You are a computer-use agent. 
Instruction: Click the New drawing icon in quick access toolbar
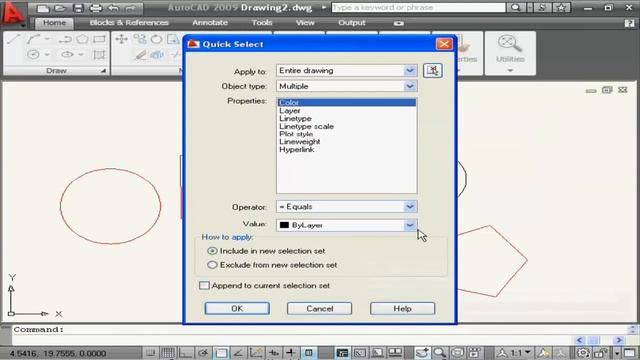(43, 8)
